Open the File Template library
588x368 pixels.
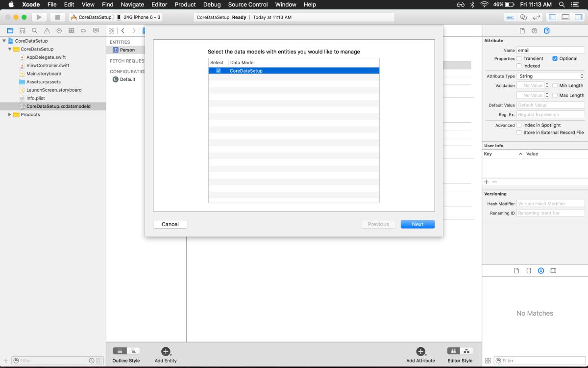pyautogui.click(x=516, y=271)
